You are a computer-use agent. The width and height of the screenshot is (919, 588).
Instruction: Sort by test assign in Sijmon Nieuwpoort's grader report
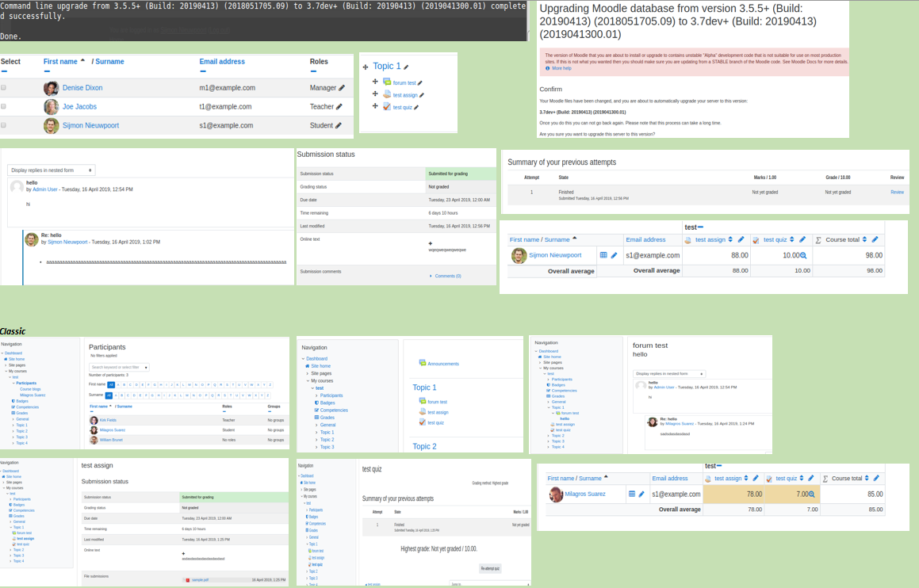coord(730,239)
